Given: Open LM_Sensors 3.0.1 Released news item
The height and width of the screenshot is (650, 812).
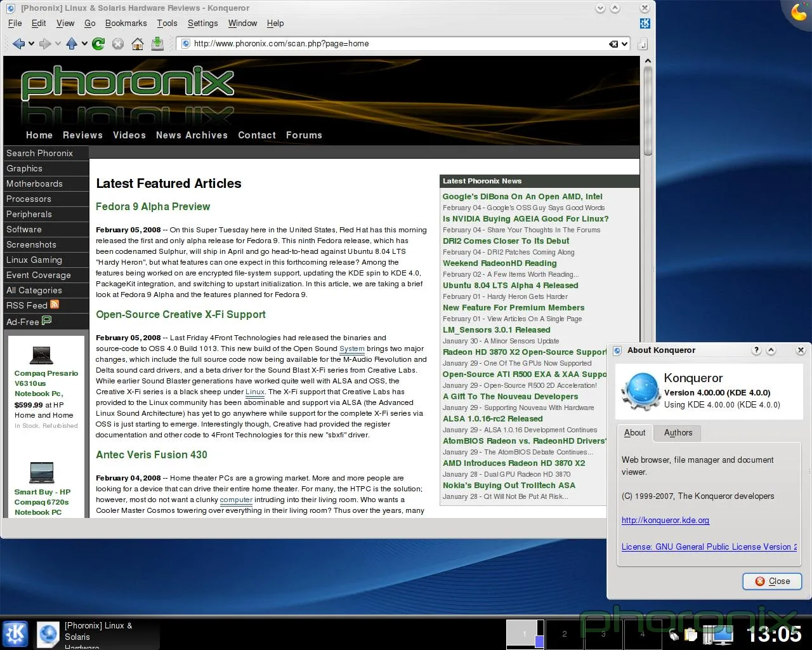Looking at the screenshot, I should 496,330.
